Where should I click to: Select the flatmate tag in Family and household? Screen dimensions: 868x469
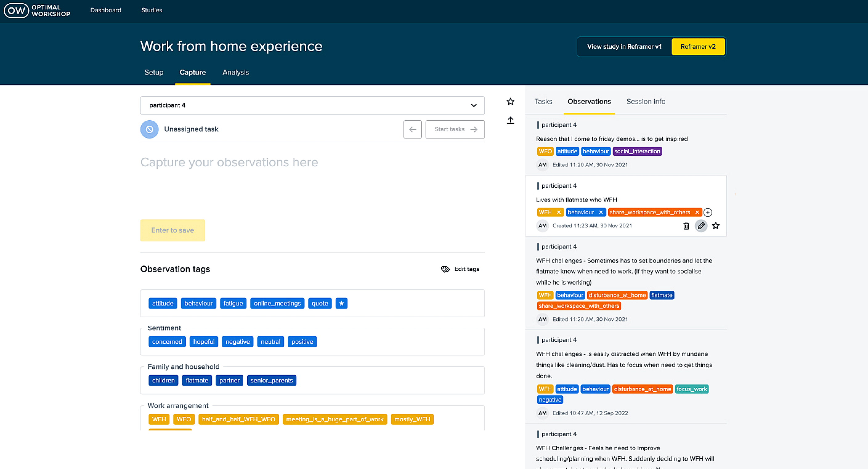pyautogui.click(x=197, y=381)
